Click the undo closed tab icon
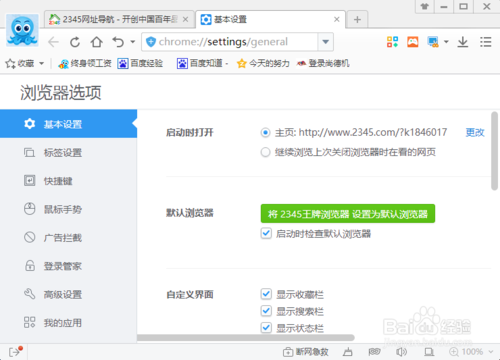The width and height of the screenshot is (500, 360). pyautogui.click(x=118, y=42)
